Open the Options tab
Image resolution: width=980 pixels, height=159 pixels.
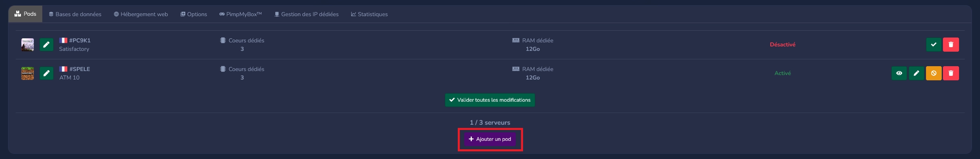[x=194, y=14]
